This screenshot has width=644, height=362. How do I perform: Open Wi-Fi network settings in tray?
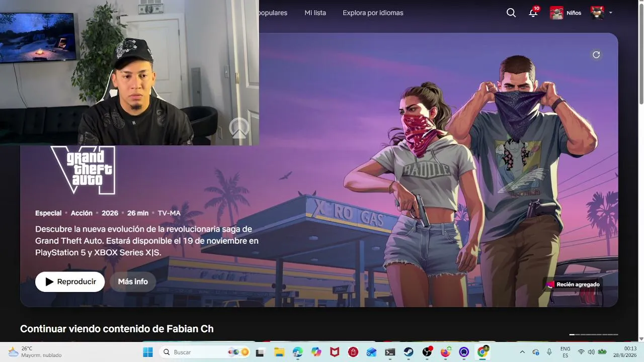(581, 352)
